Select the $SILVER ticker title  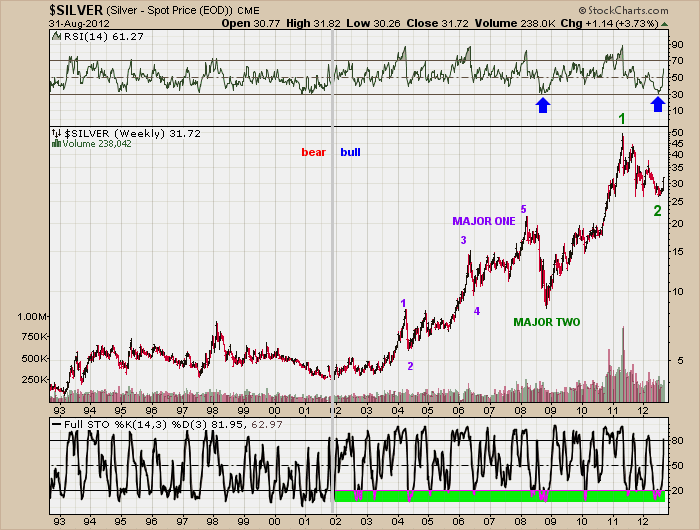(76, 10)
